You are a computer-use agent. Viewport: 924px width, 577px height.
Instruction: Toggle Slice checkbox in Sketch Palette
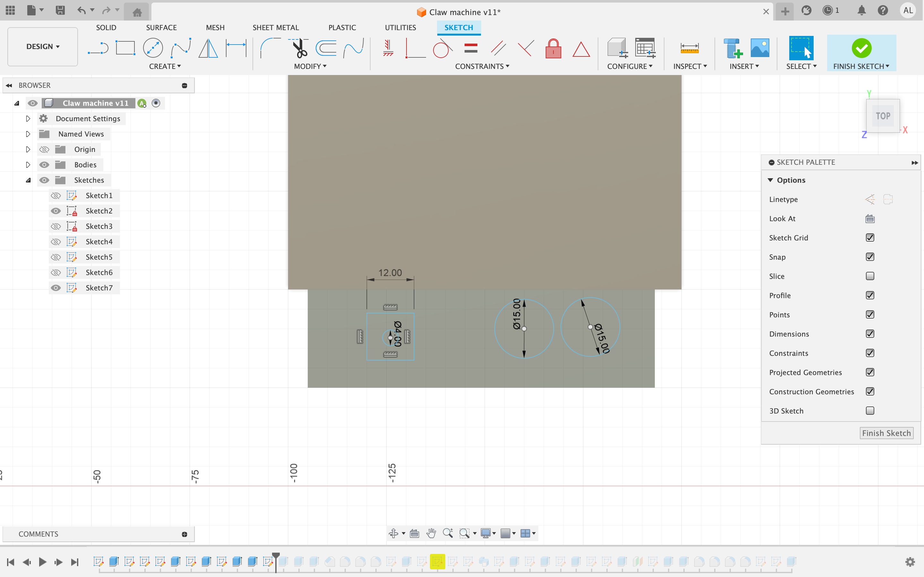click(x=870, y=276)
